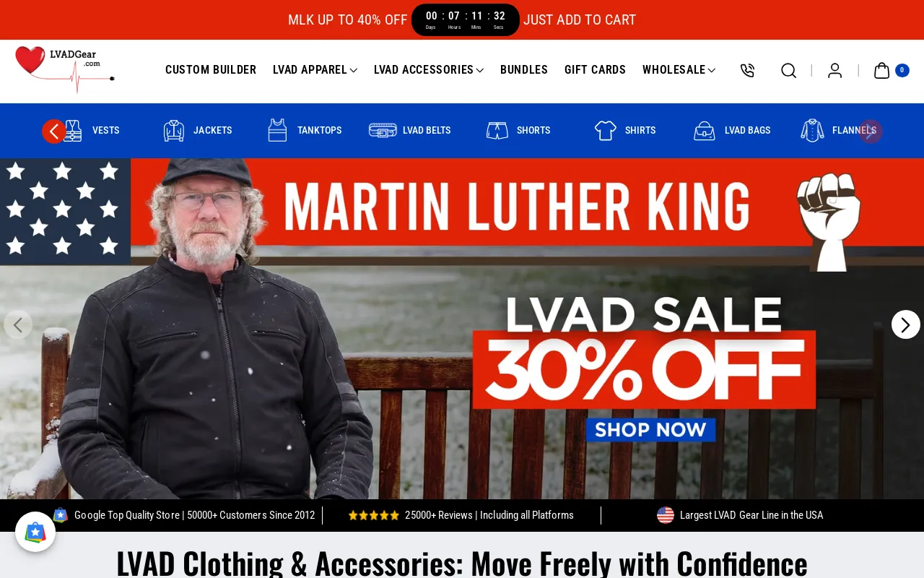Open the account user icon
The height and width of the screenshot is (578, 924).
(834, 70)
